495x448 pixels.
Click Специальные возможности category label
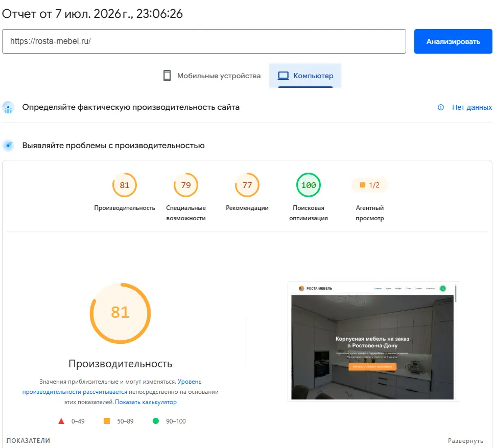pos(186,213)
